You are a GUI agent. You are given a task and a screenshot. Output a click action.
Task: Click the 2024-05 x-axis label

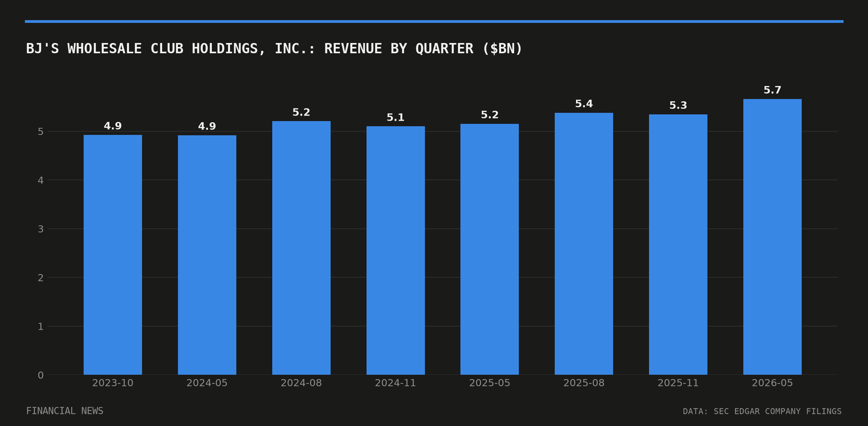pyautogui.click(x=207, y=383)
